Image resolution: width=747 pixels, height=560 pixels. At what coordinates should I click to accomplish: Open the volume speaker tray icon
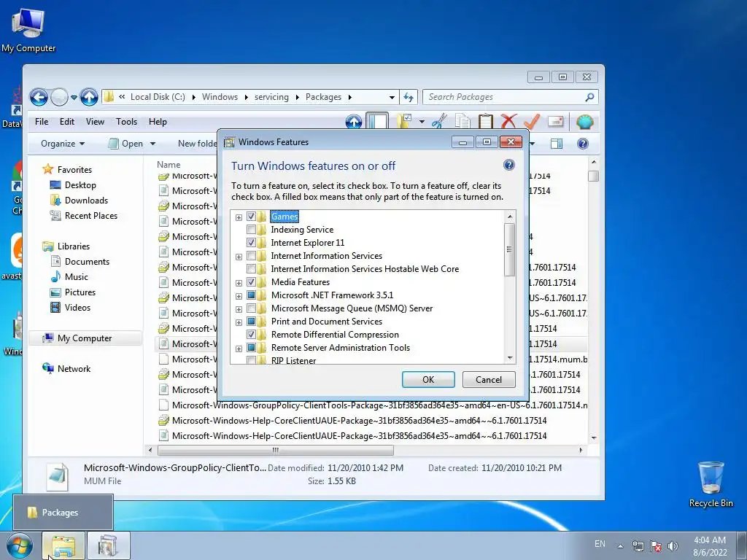click(673, 545)
